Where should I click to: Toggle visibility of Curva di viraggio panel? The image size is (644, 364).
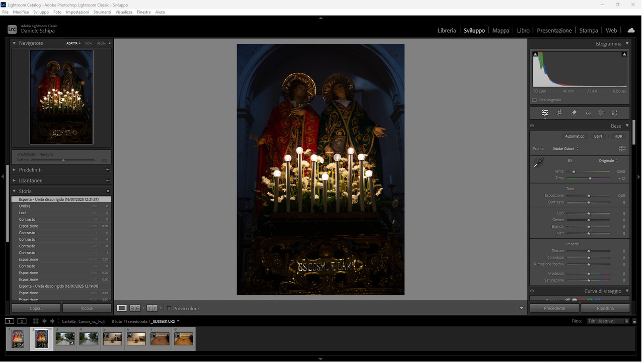point(532,291)
